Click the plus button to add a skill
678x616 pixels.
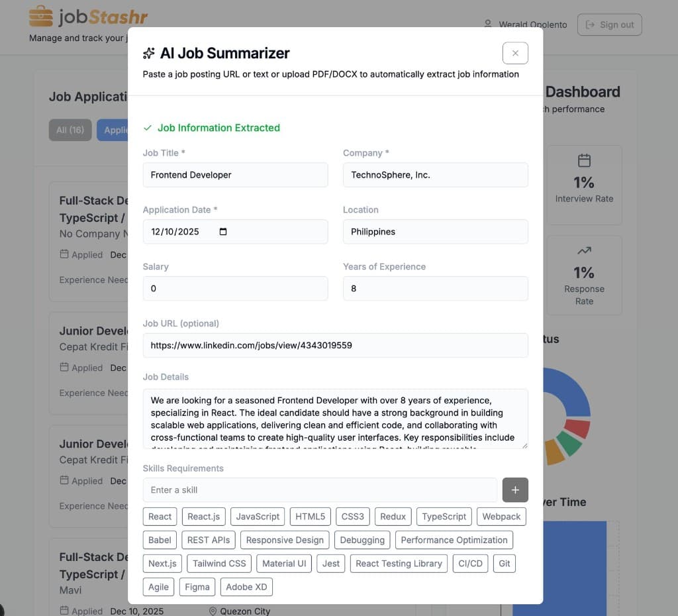click(x=515, y=490)
